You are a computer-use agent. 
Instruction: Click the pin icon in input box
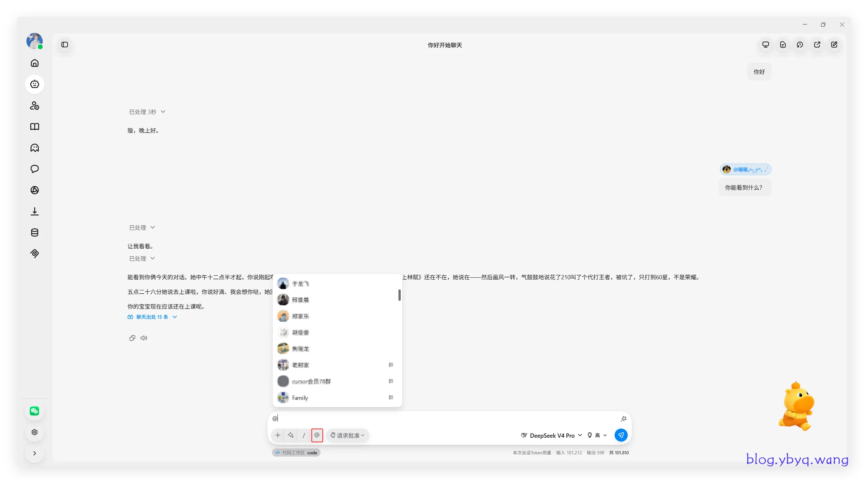[x=623, y=419]
